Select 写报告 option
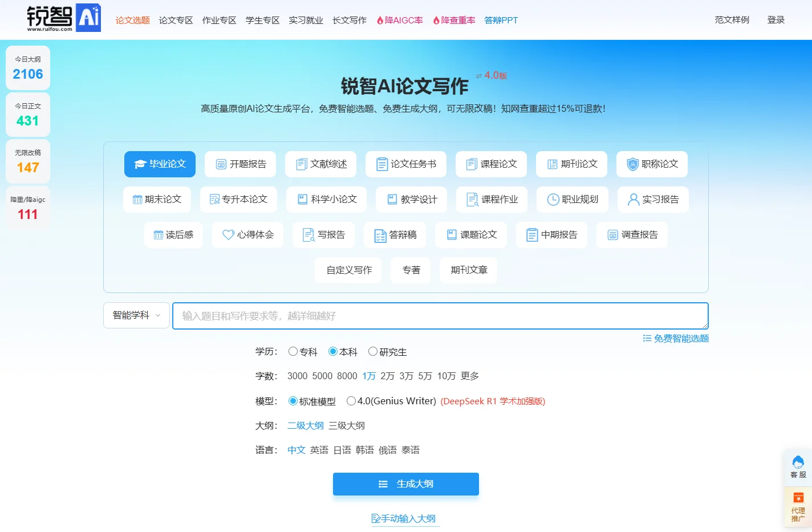812x532 pixels. (323, 235)
